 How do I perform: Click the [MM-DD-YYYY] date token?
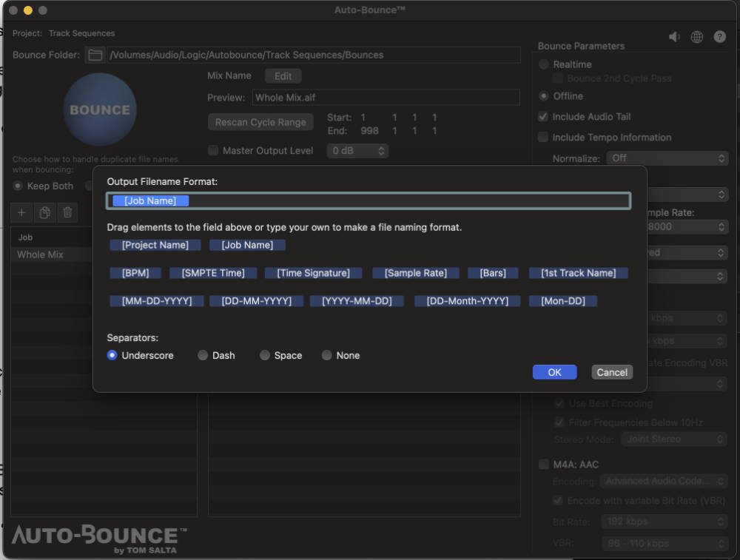[157, 301]
